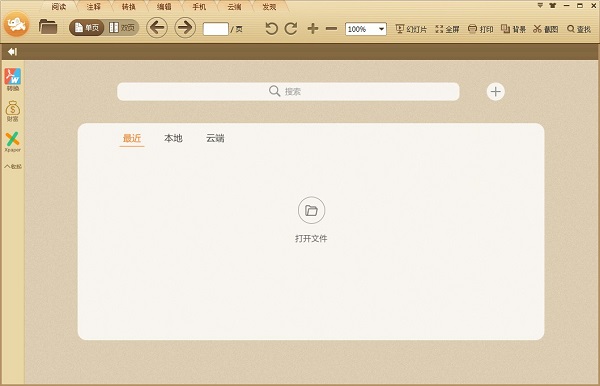This screenshot has height=386, width=600.
Task: Open the 查找 find tool
Action: click(579, 29)
